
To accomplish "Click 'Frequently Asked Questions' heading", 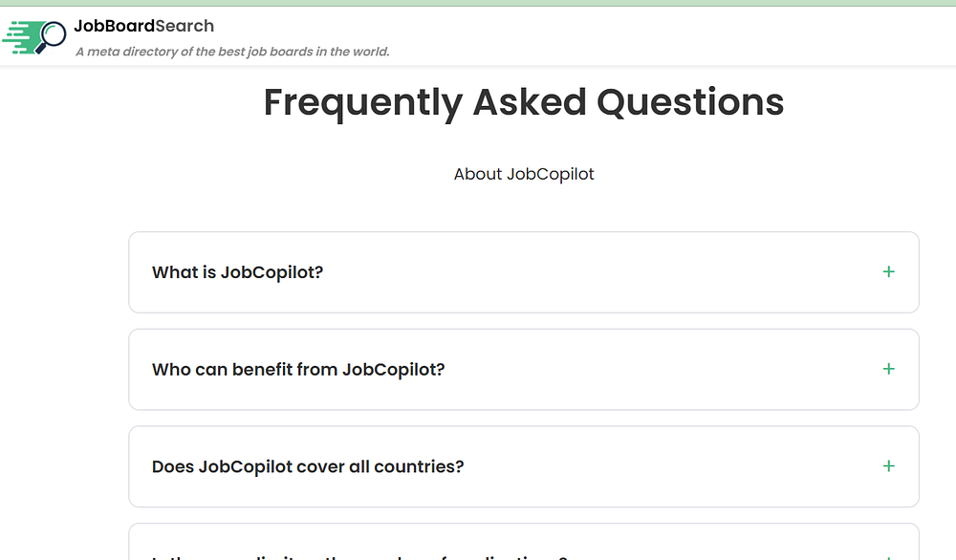I will 523,102.
